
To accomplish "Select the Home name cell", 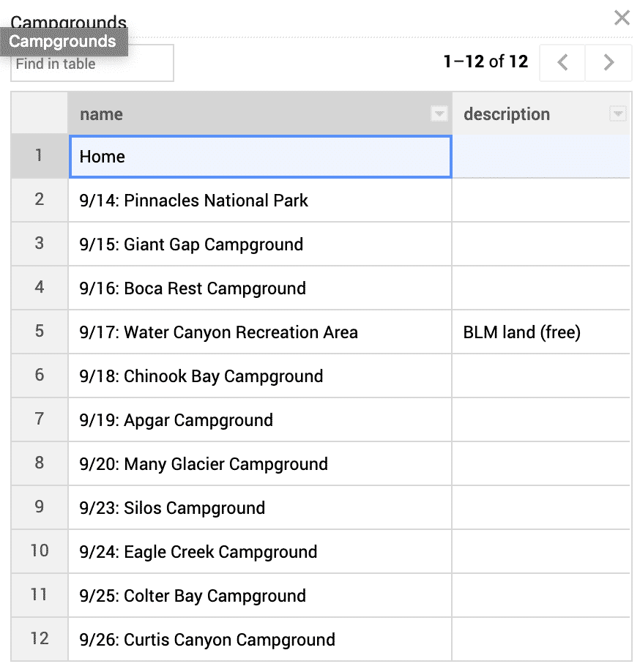I will pos(260,157).
